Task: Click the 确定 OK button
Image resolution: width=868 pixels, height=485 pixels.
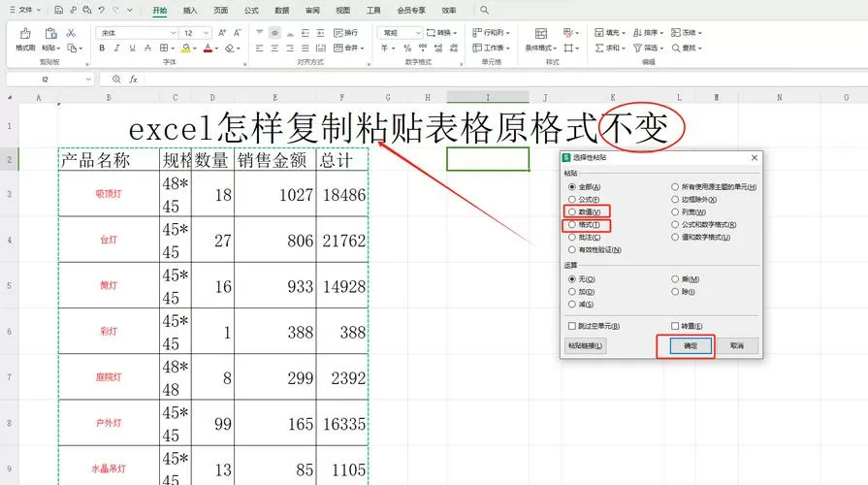Action: point(691,346)
